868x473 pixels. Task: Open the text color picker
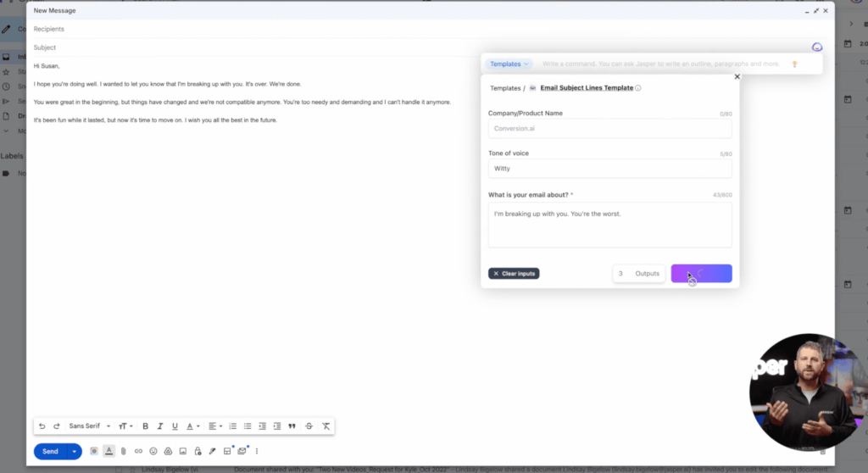click(192, 426)
